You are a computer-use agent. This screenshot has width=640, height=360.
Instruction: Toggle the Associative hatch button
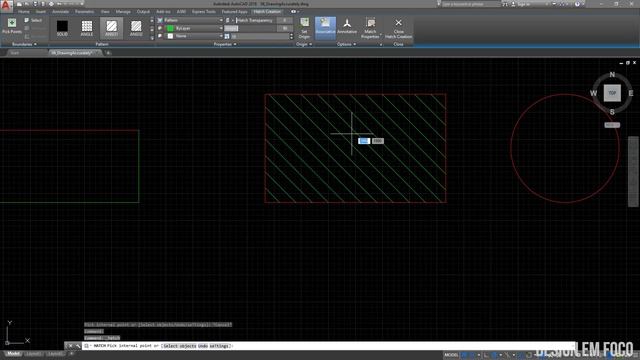(x=325, y=27)
